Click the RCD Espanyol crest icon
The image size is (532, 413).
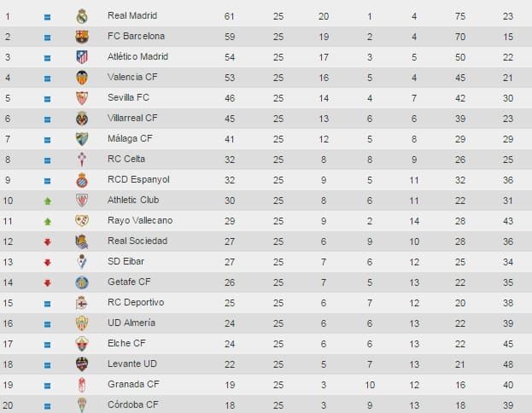pos(82,180)
